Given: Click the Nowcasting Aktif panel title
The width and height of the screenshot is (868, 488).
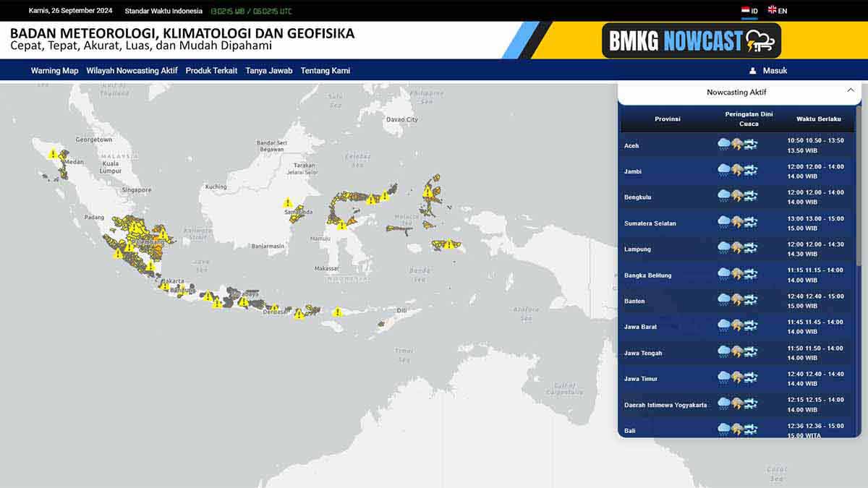Looking at the screenshot, I should 736,93.
